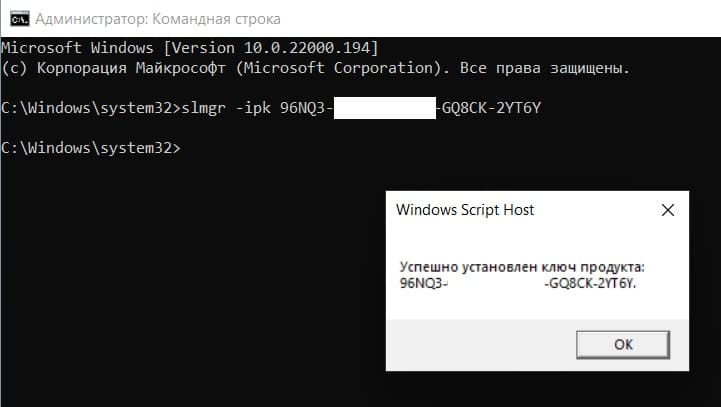Click the blank area right of the dialog title
This screenshot has height=407, width=721.
tap(597, 210)
